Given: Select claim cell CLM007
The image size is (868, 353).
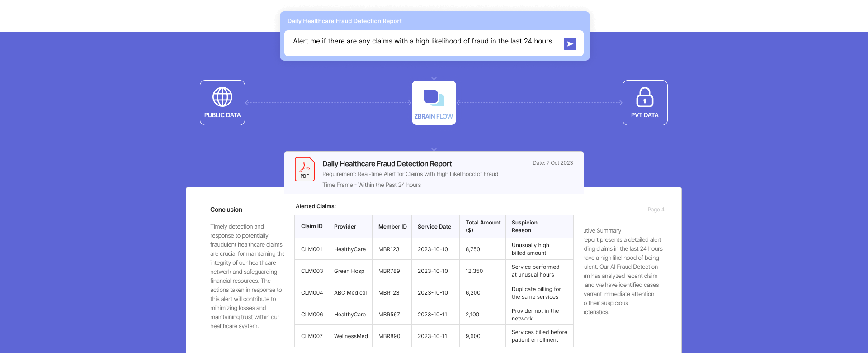Looking at the screenshot, I should click(312, 336).
